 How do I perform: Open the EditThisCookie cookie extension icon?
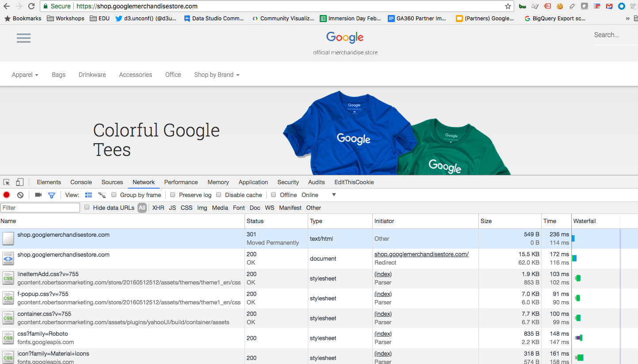point(560,6)
